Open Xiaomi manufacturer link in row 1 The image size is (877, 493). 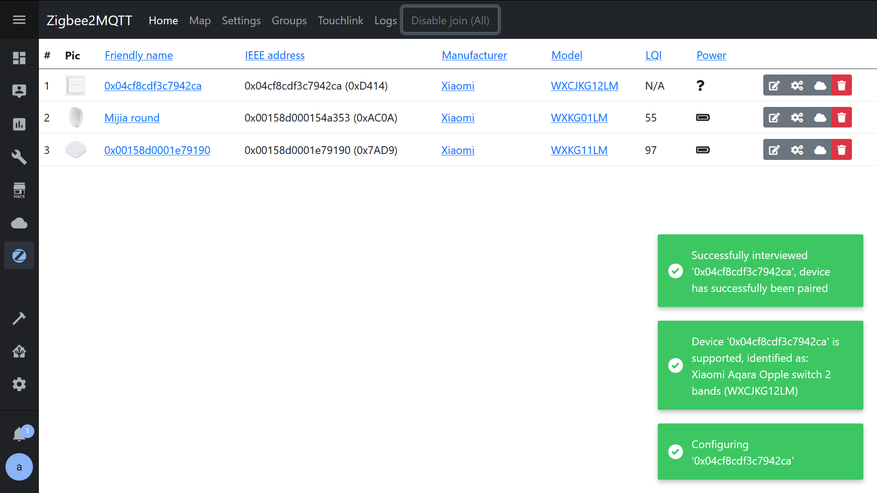[x=458, y=86]
